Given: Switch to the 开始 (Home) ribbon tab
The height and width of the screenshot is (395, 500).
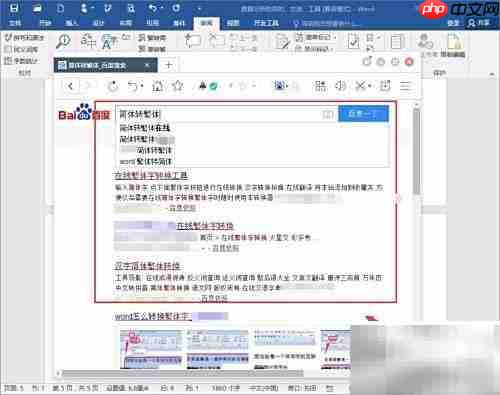Looking at the screenshot, I should point(45,23).
